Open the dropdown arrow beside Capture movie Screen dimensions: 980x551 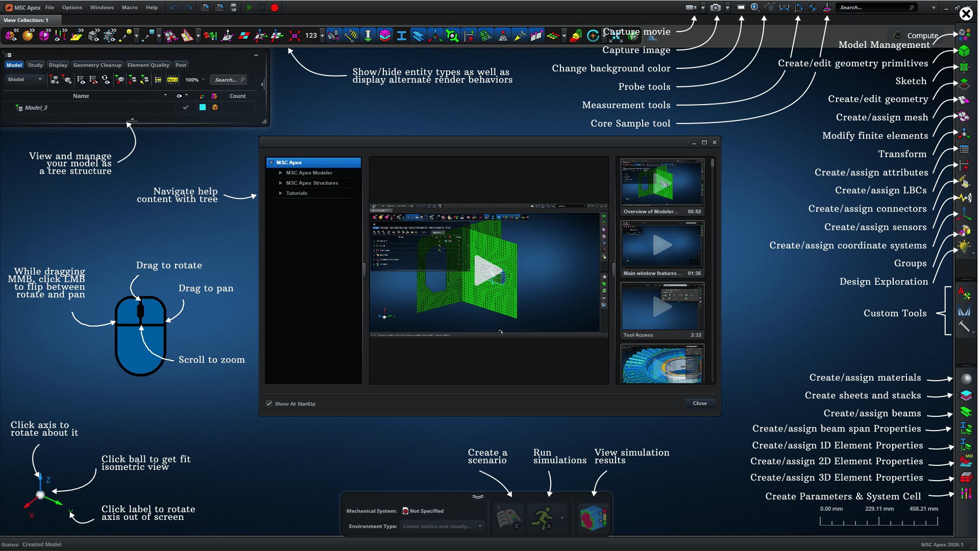click(703, 8)
